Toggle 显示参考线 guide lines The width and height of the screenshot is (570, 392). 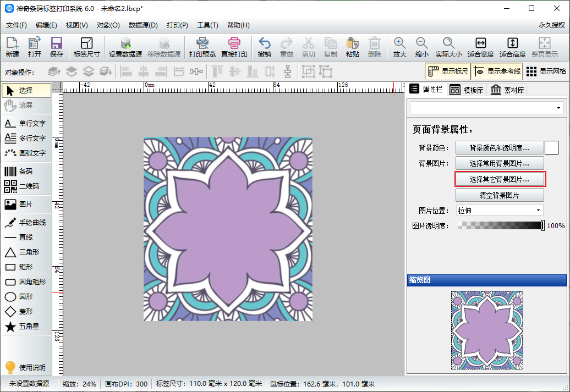point(497,71)
